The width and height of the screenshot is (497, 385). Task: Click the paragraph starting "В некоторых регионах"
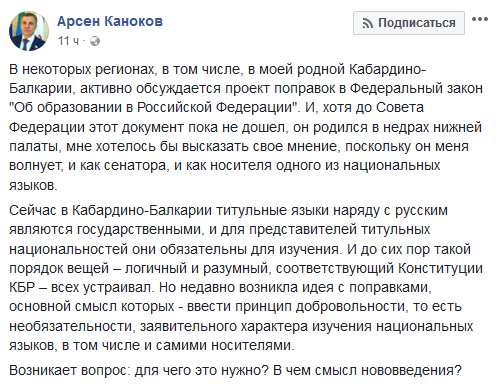(246, 127)
